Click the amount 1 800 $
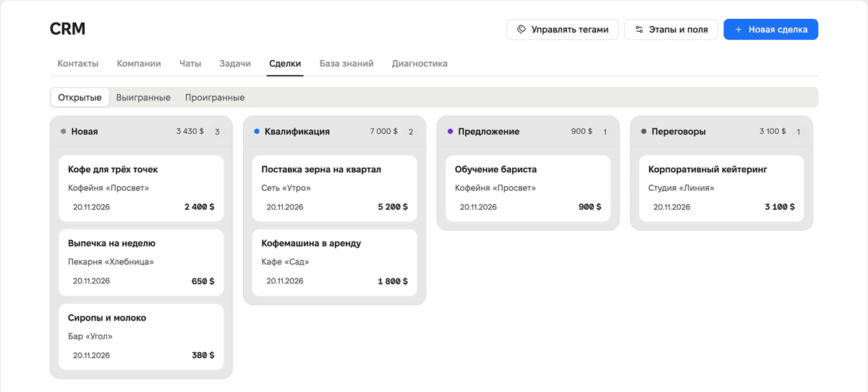This screenshot has height=392, width=868. pos(393,281)
